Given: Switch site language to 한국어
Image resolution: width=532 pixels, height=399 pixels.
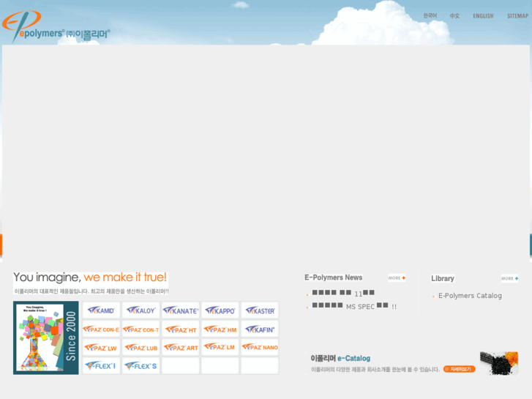Looking at the screenshot, I should pos(430,15).
